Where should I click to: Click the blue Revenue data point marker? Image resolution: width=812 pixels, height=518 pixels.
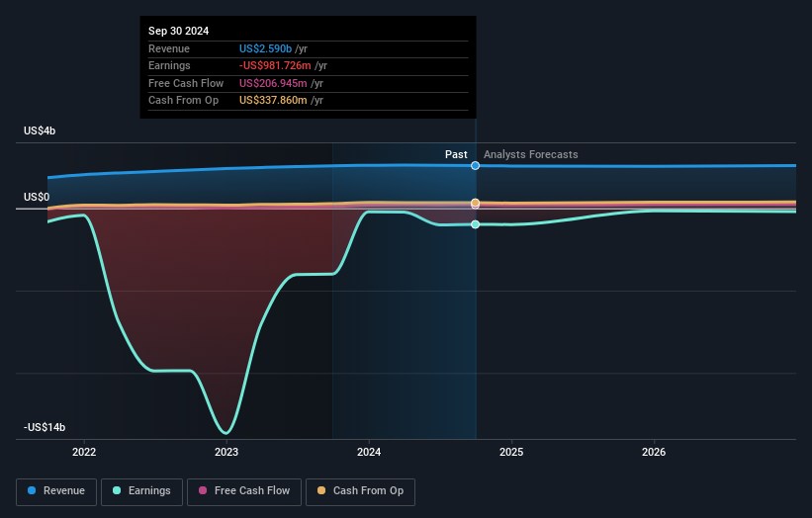475,166
